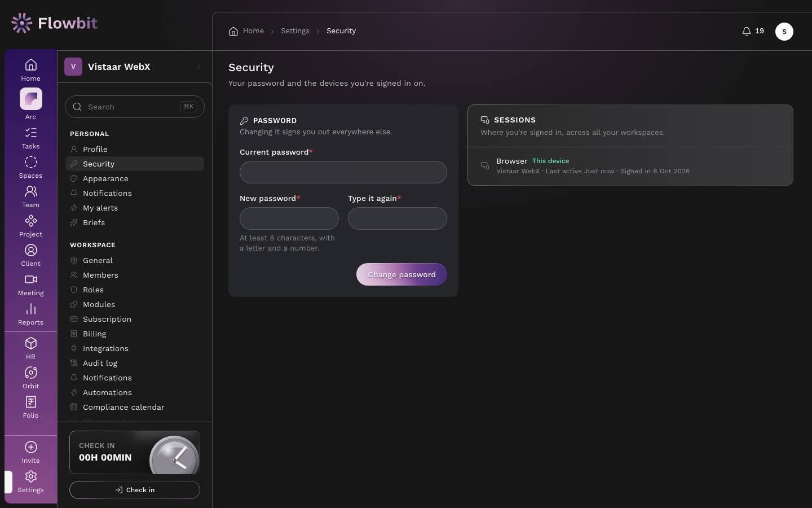This screenshot has width=812, height=508.
Task: Click the Settings breadcrumb link
Action: pos(295,31)
